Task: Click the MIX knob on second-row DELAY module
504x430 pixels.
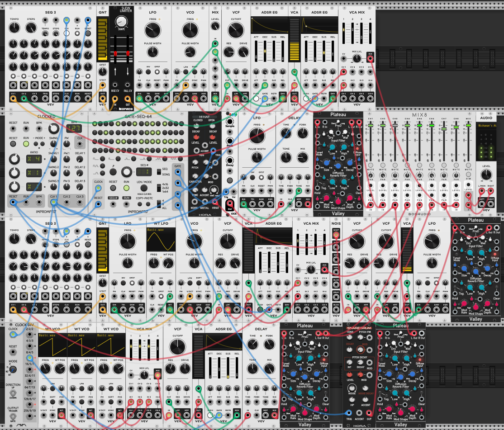Action: point(303,157)
